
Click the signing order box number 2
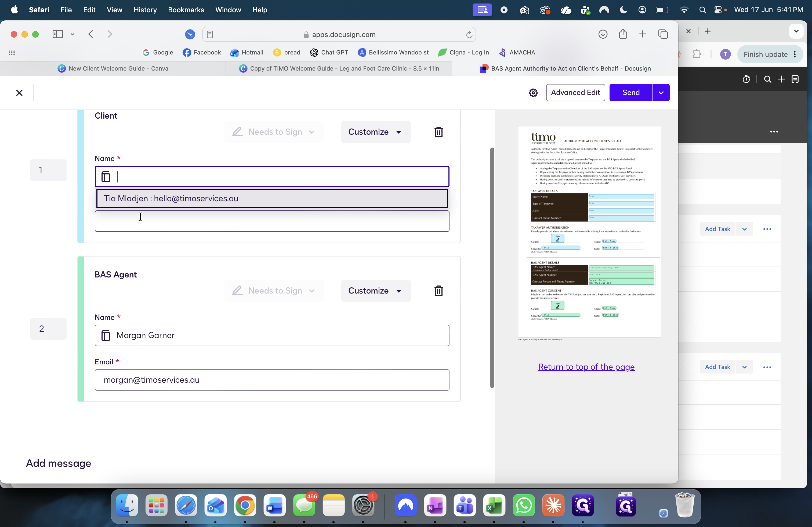coord(48,329)
